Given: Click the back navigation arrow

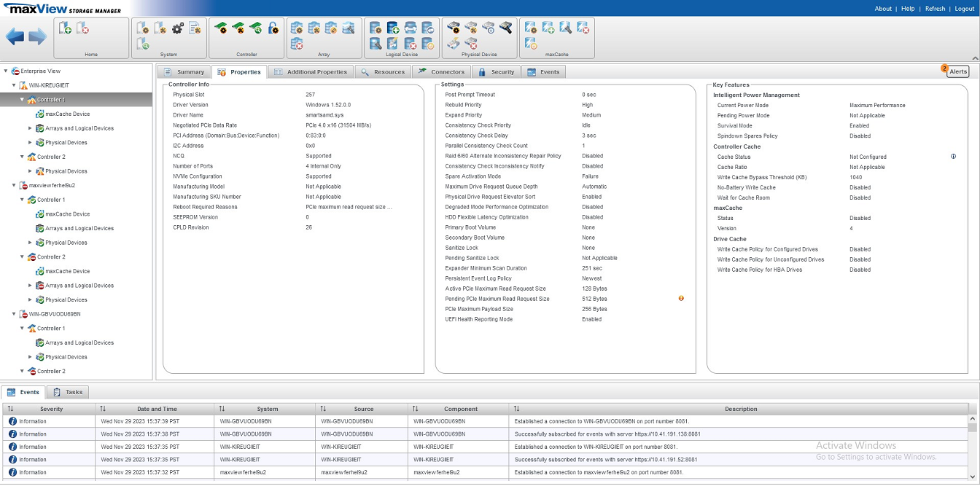Looking at the screenshot, I should tap(15, 37).
